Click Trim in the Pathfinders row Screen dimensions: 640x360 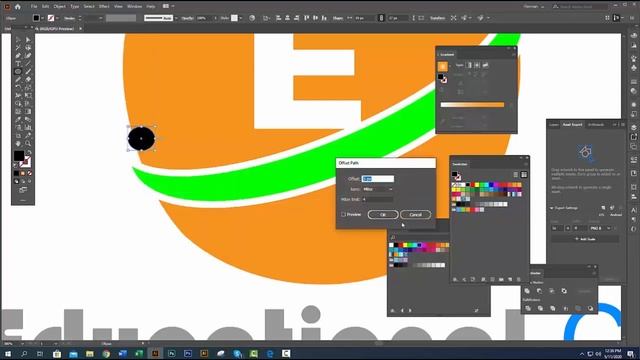pos(540,309)
